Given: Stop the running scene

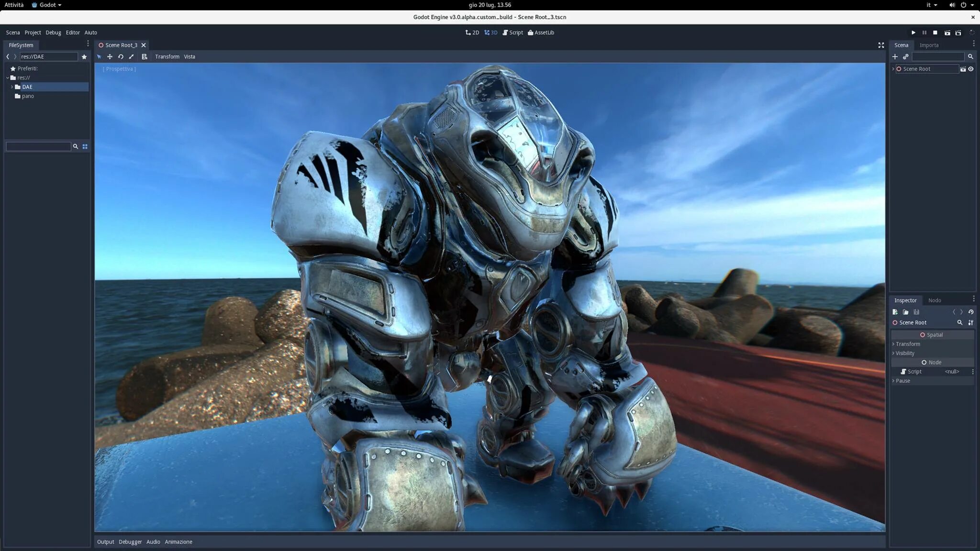Looking at the screenshot, I should [935, 33].
